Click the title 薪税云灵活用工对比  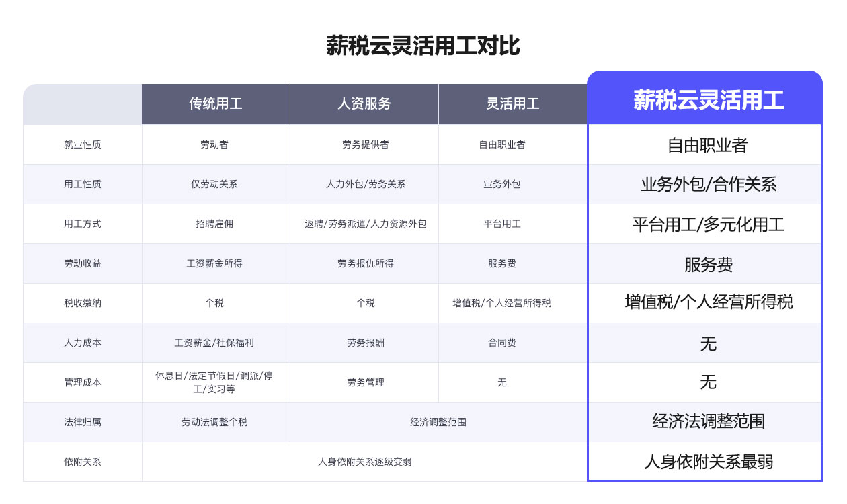pyautogui.click(x=423, y=46)
